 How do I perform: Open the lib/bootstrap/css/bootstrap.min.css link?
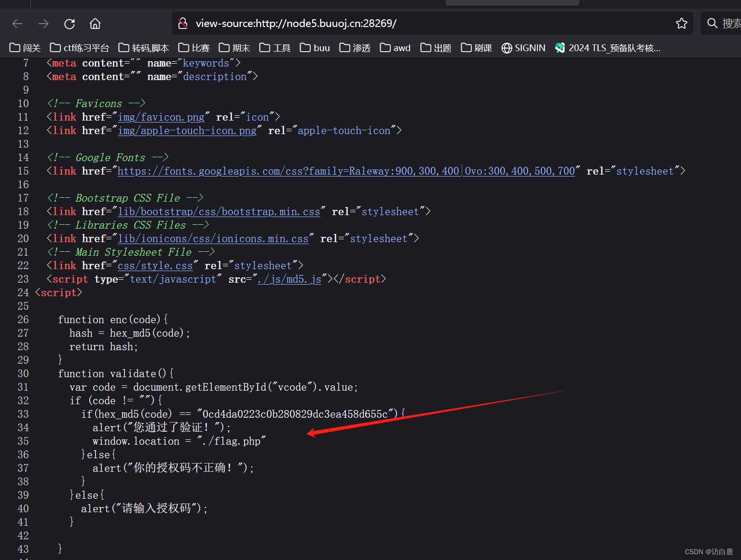tap(219, 212)
